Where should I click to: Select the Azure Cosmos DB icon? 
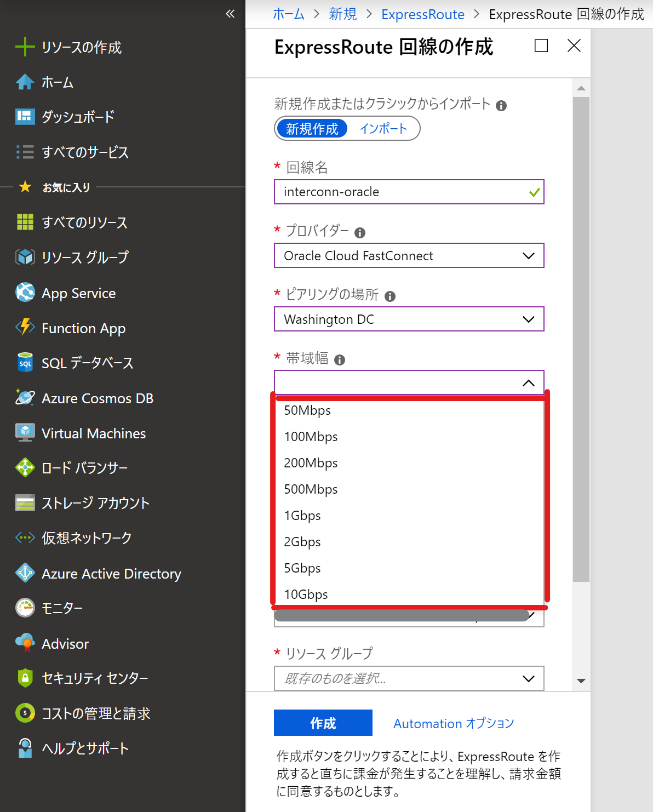[25, 398]
